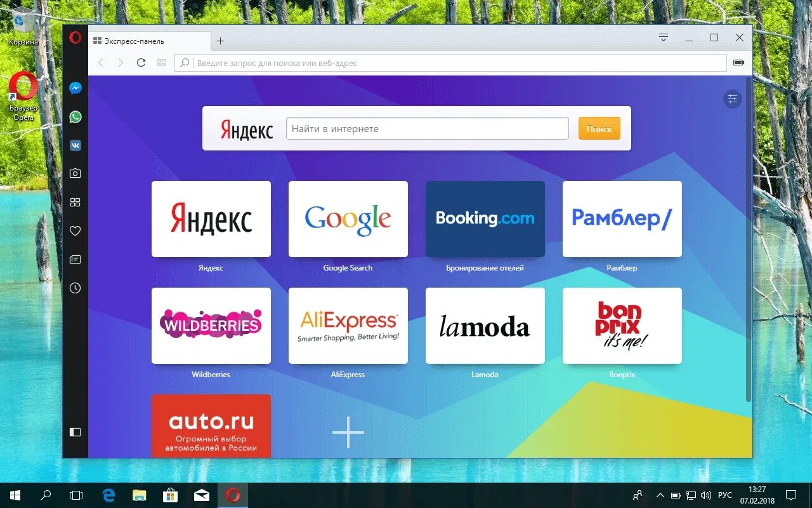
Task: Open Facebook Messenger in the sidebar
Action: (x=75, y=88)
